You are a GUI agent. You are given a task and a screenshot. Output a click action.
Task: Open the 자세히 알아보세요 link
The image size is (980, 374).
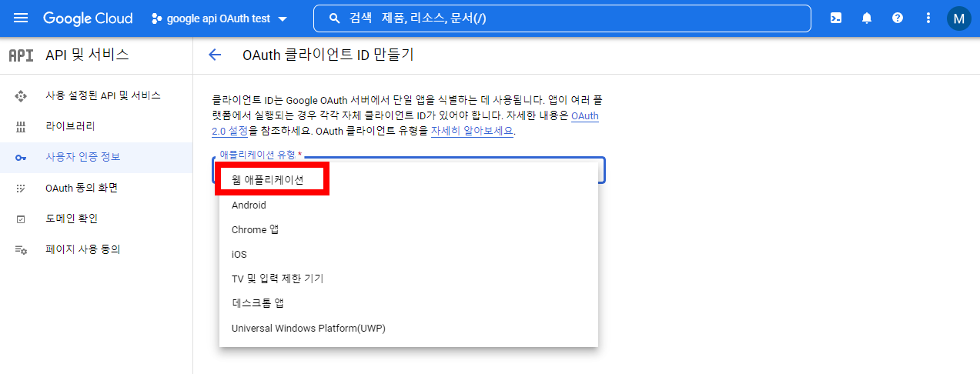coord(472,131)
